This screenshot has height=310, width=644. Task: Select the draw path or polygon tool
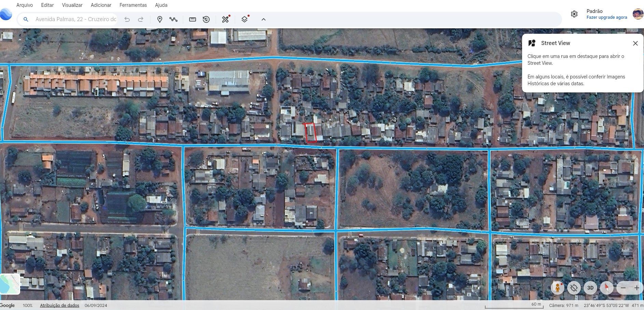173,19
